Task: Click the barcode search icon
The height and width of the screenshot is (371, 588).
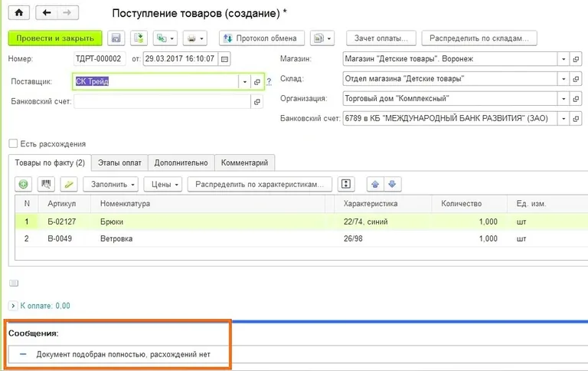Action: (x=46, y=185)
